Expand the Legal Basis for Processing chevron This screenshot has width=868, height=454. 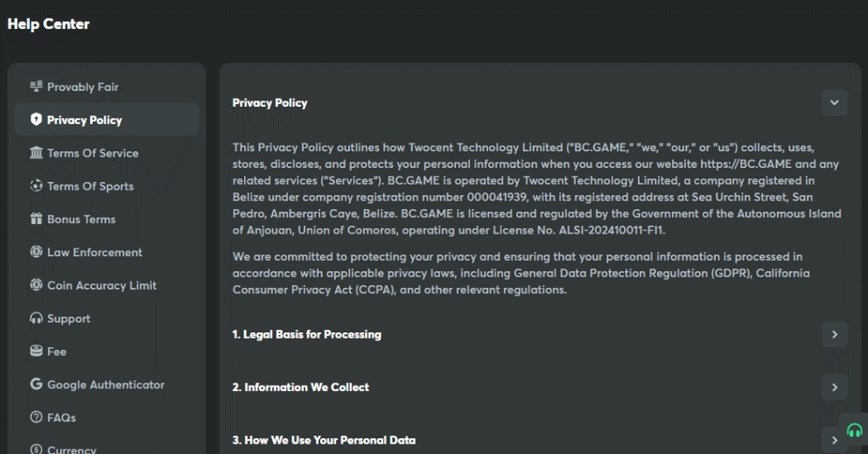pyautogui.click(x=834, y=334)
